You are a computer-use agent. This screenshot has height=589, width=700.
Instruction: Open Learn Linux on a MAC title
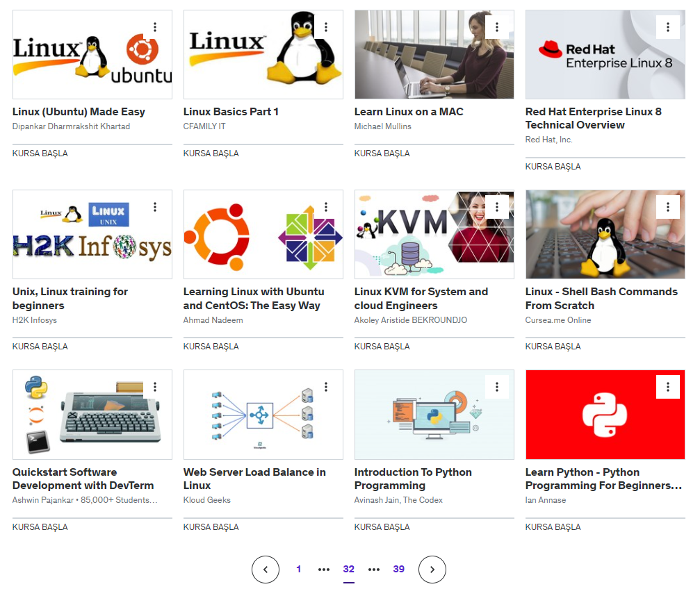(x=409, y=112)
